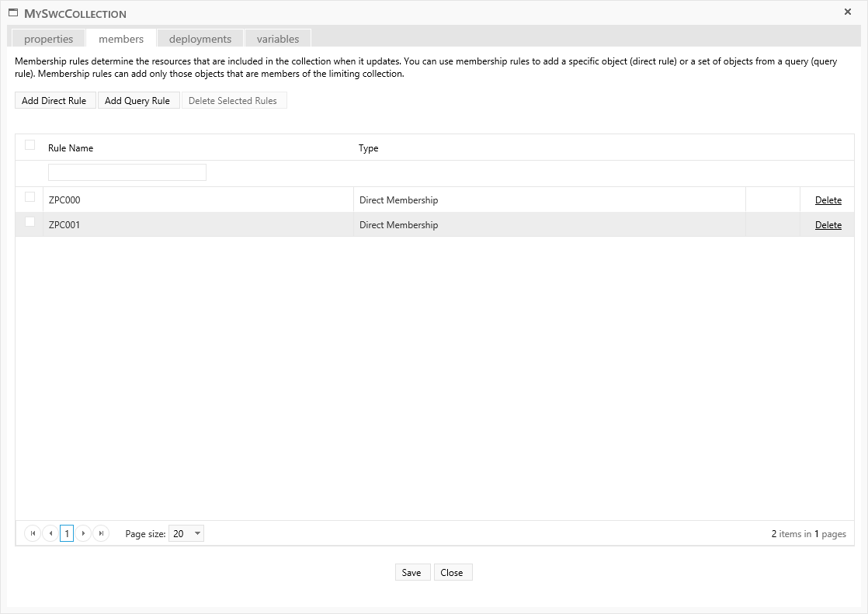Click the Add Direct Rule button
This screenshot has width=868, height=614.
tap(54, 100)
